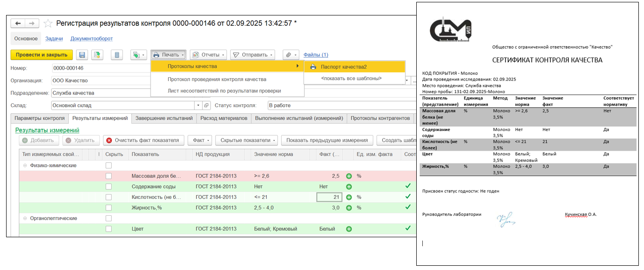Switch to Выполнение испытаний (измерений) tab

coord(299,118)
